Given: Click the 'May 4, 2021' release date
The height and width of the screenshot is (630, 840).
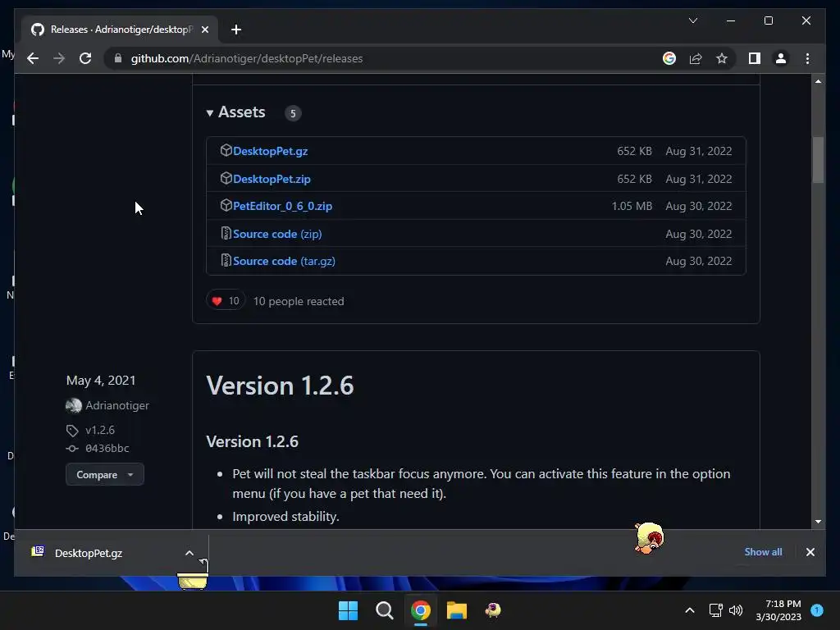Looking at the screenshot, I should coord(101,381).
